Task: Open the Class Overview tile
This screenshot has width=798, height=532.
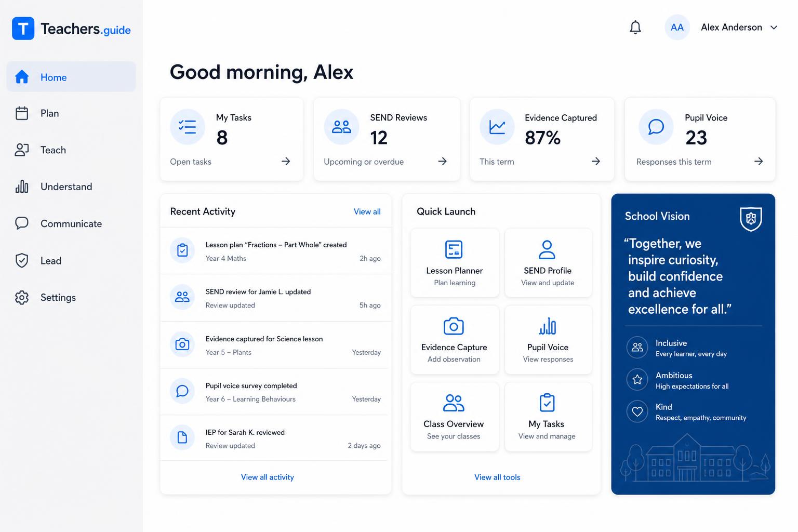Action: point(455,417)
